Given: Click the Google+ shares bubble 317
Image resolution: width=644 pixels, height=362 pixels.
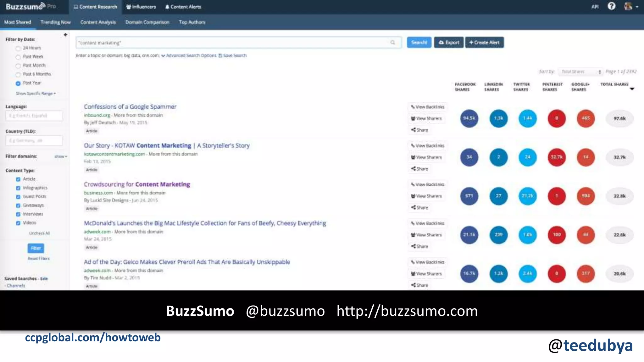Looking at the screenshot, I should pos(586,273).
